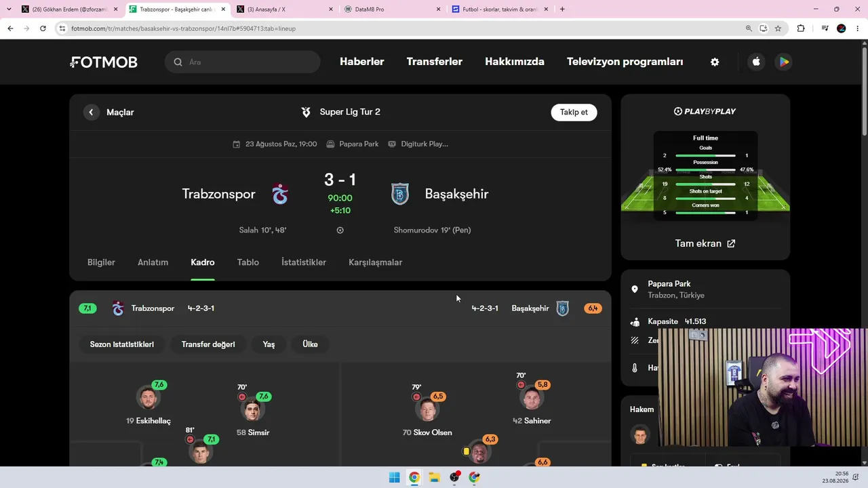
Task: Click the Maçlar back link text
Action: click(120, 113)
